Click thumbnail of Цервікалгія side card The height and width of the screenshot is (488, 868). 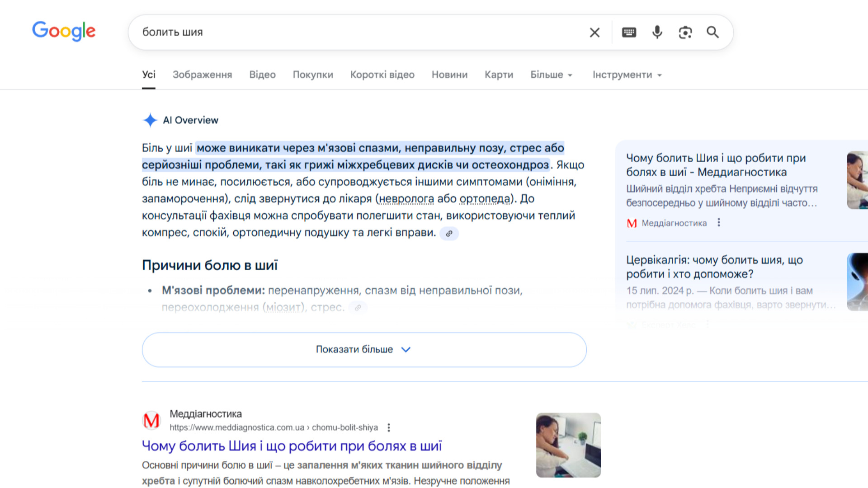click(x=858, y=282)
